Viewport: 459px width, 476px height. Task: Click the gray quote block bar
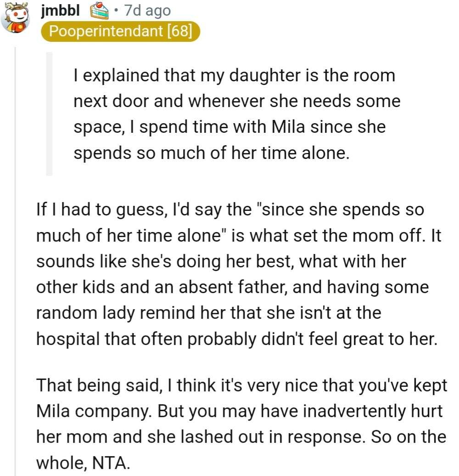tap(49, 113)
